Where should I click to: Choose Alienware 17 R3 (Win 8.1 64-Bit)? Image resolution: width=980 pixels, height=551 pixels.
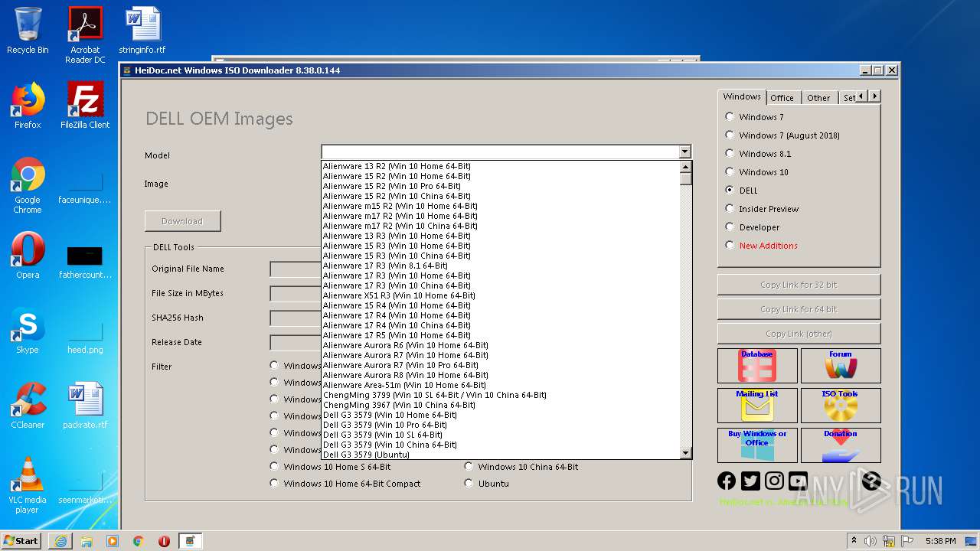point(501,266)
